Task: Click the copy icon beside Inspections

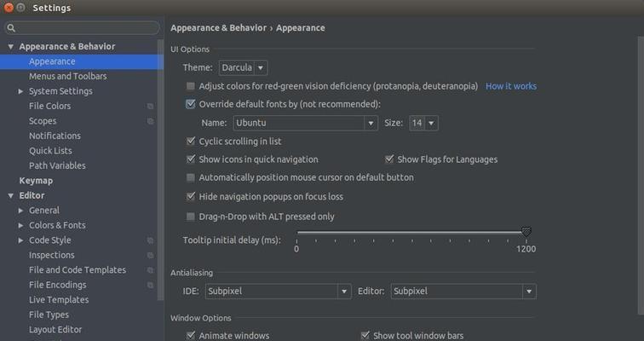Action: click(150, 255)
